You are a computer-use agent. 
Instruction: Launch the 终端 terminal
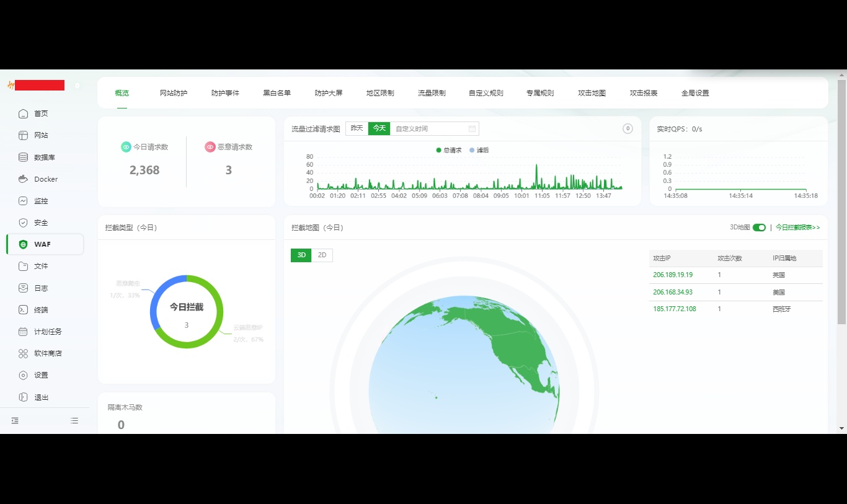click(41, 310)
